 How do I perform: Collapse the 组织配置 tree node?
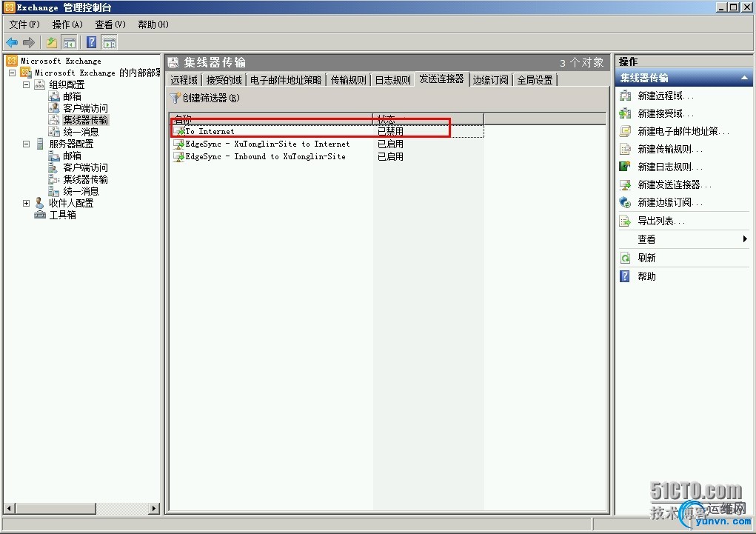(x=27, y=84)
